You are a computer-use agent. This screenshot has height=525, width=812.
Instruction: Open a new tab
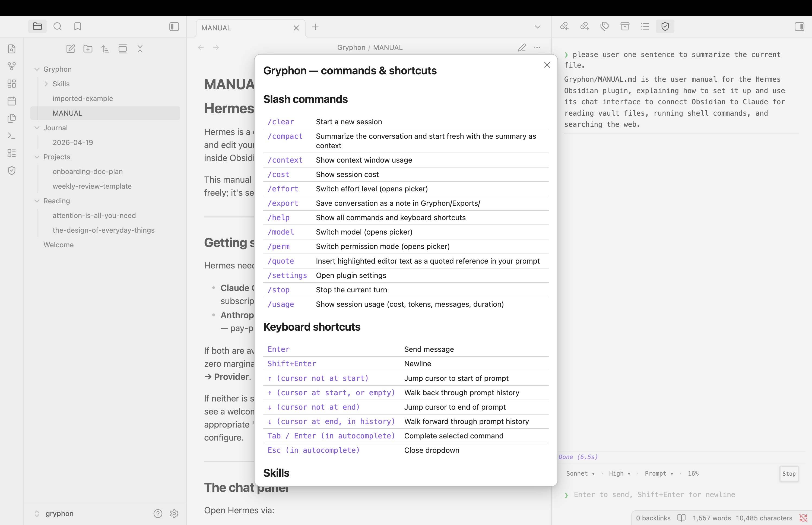pos(315,27)
